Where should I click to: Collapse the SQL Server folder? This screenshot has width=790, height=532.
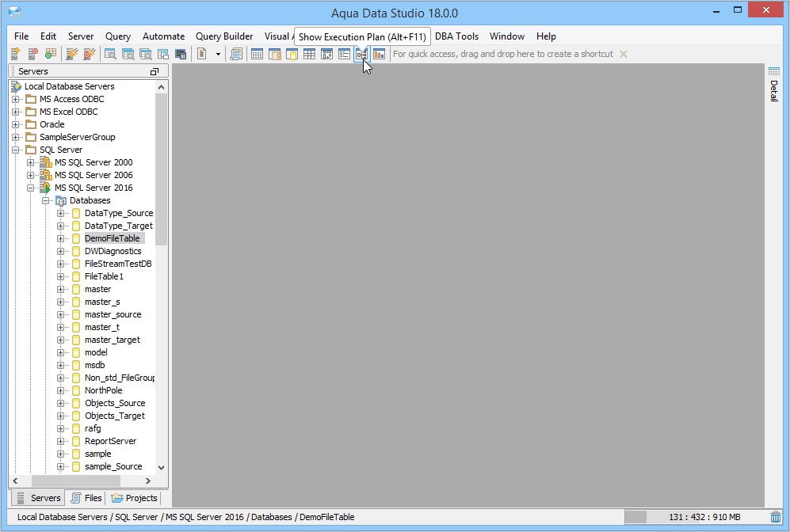coord(16,150)
